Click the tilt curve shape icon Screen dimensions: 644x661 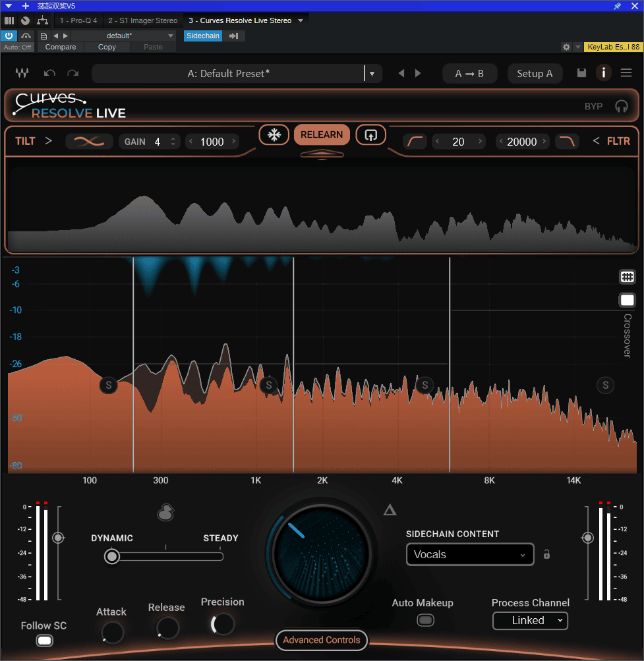(89, 142)
